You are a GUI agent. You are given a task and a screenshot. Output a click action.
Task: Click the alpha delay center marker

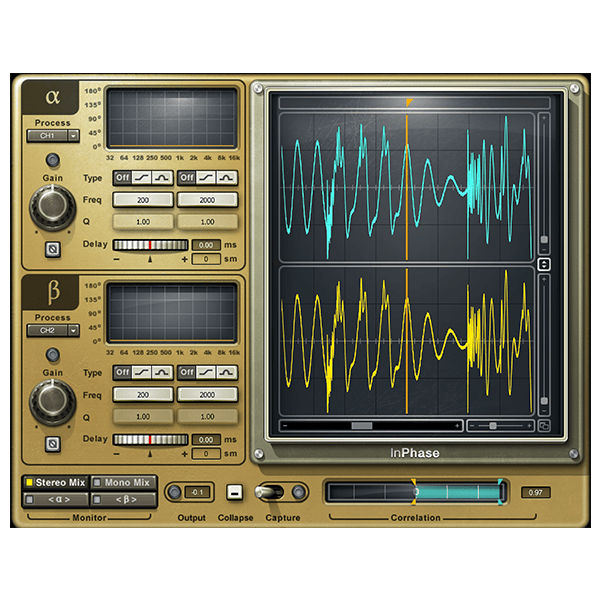pos(150,259)
